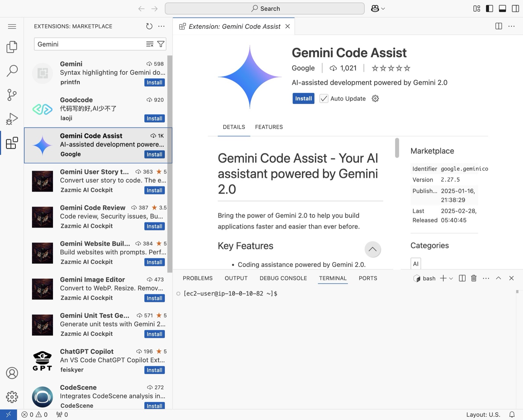Maximize the panel with up chevron
523x420 pixels.
(x=498, y=278)
